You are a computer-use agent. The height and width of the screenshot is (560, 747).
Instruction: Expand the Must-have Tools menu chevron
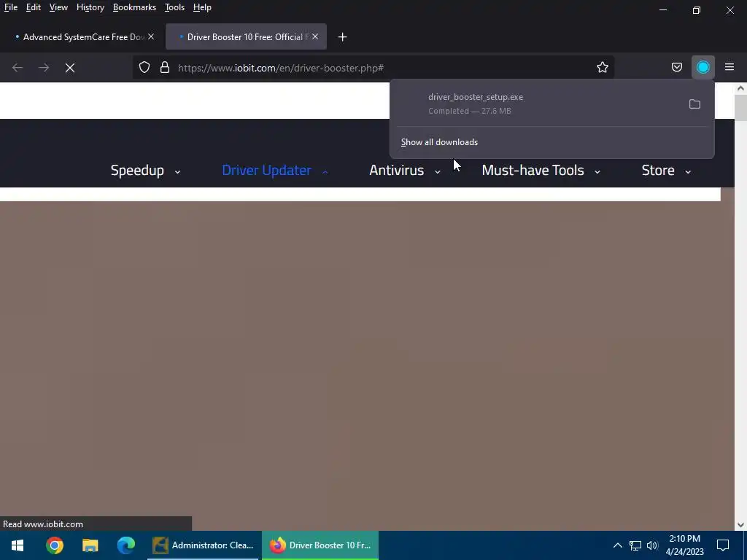pos(597,172)
